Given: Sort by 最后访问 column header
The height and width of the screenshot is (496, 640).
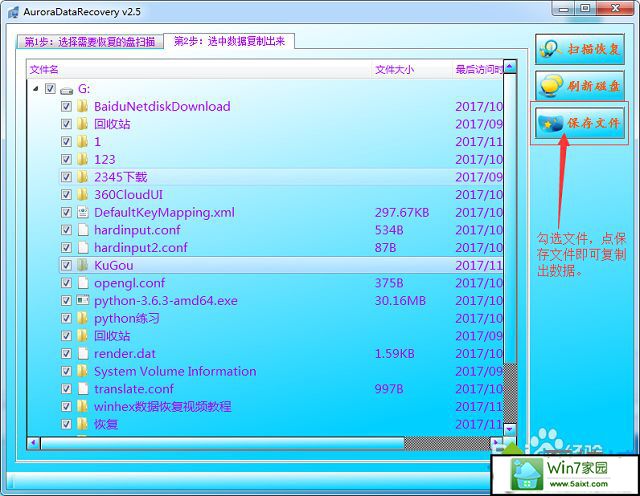Looking at the screenshot, I should 478,69.
